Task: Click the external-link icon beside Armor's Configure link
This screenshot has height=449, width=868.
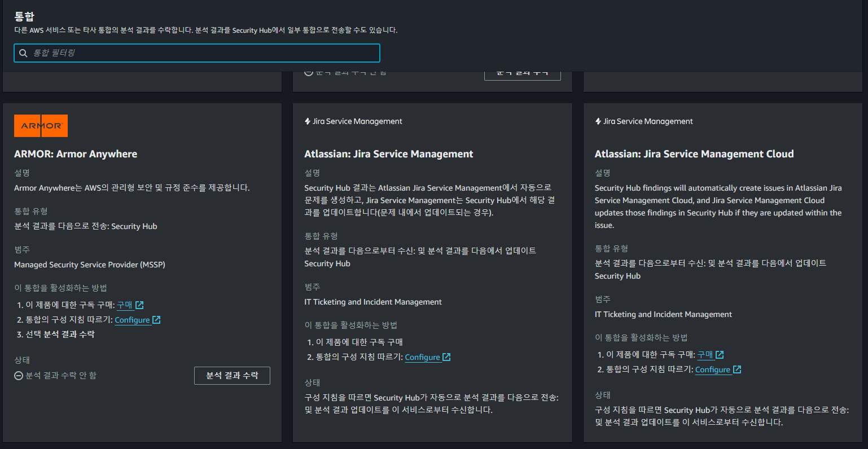Action: click(x=156, y=319)
